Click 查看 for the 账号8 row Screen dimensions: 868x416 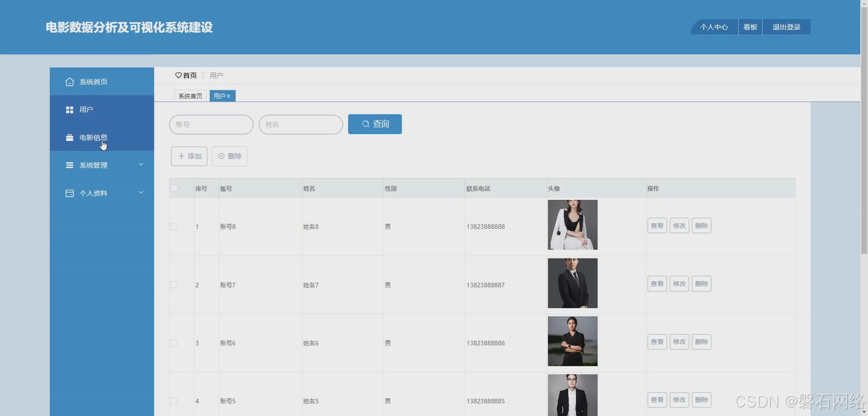pos(657,226)
